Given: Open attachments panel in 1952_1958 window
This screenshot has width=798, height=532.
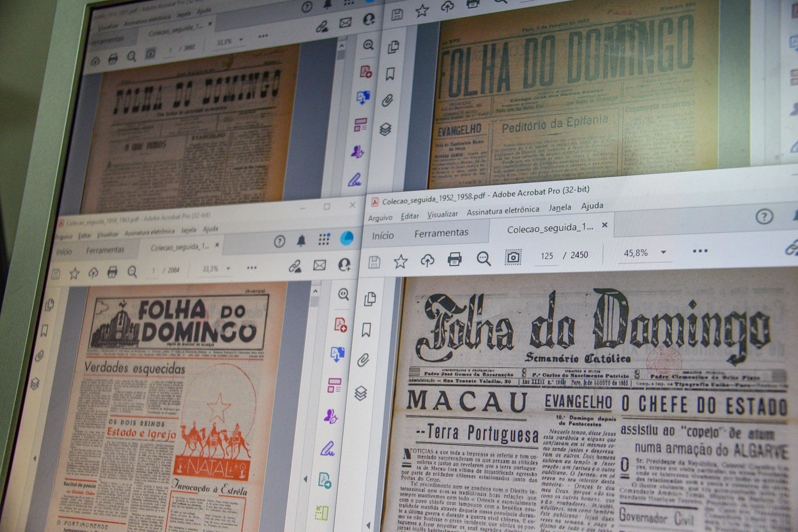Looking at the screenshot, I should coord(363,360).
